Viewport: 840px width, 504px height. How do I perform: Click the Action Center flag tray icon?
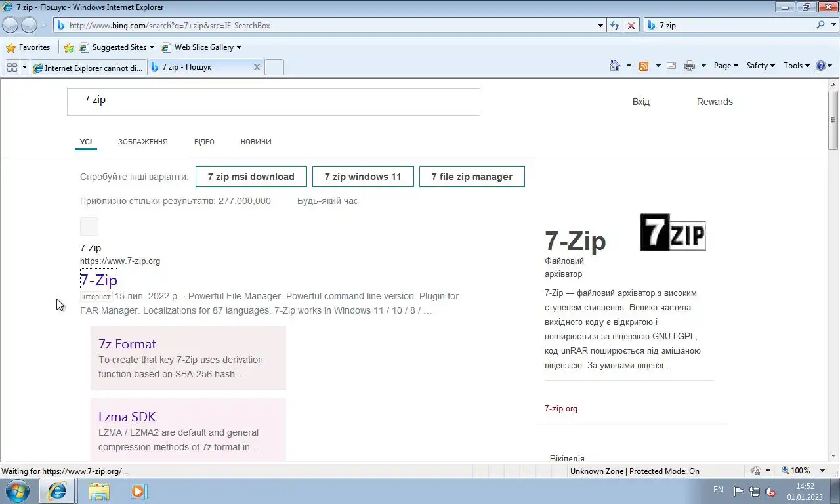pyautogui.click(x=738, y=491)
